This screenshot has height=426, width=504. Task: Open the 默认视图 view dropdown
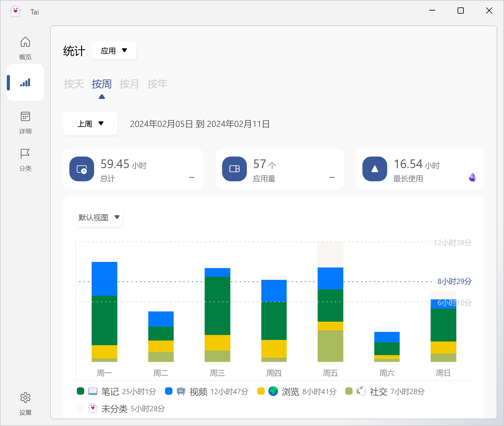[99, 217]
